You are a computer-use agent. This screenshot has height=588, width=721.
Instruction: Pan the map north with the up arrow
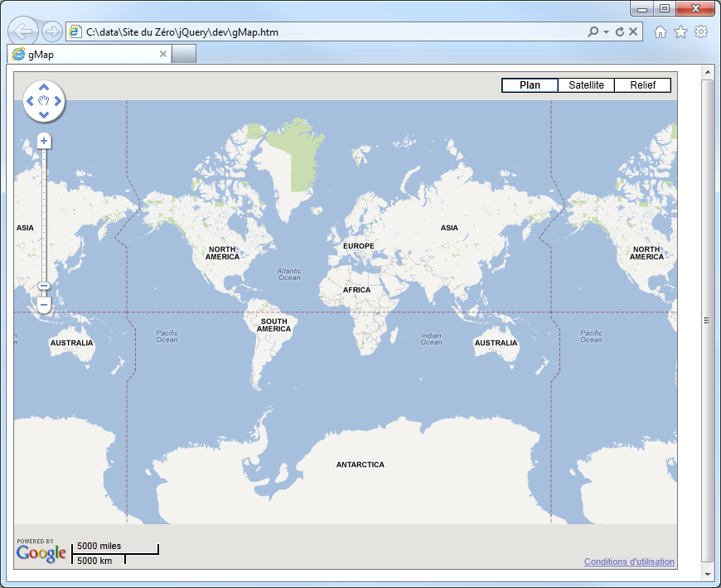(44, 88)
